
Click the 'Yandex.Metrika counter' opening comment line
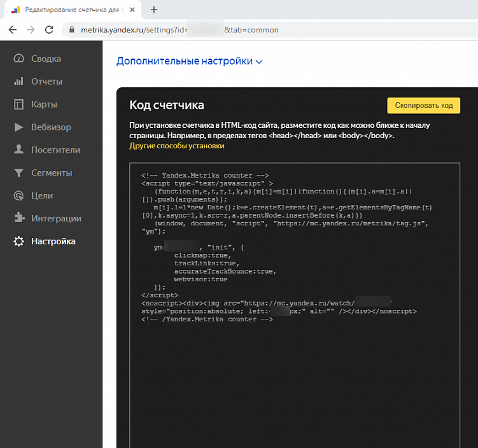(x=205, y=176)
